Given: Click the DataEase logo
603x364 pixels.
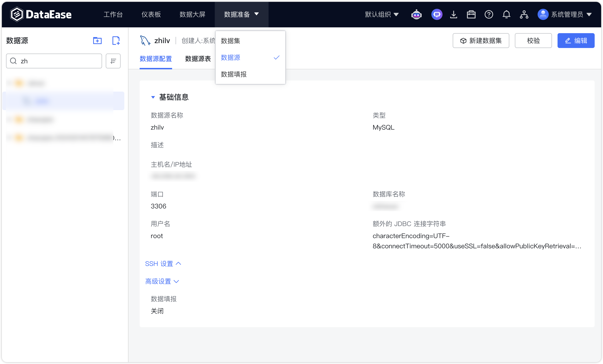Looking at the screenshot, I should click(41, 14).
